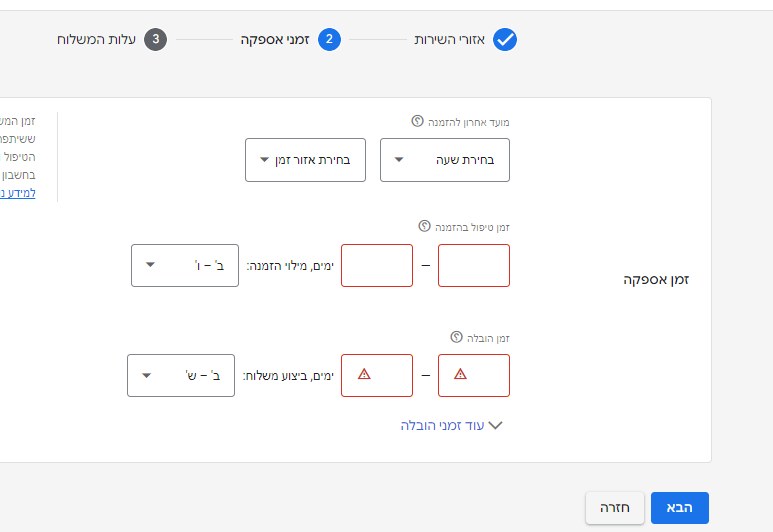This screenshot has width=773, height=532.
Task: Click the הבא button
Action: 680,508
